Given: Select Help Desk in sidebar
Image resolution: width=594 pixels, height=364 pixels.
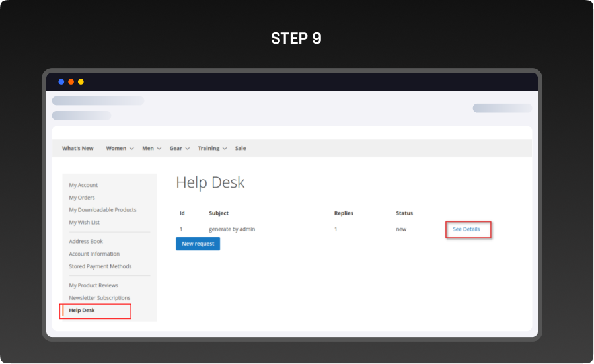Looking at the screenshot, I should tap(82, 310).
